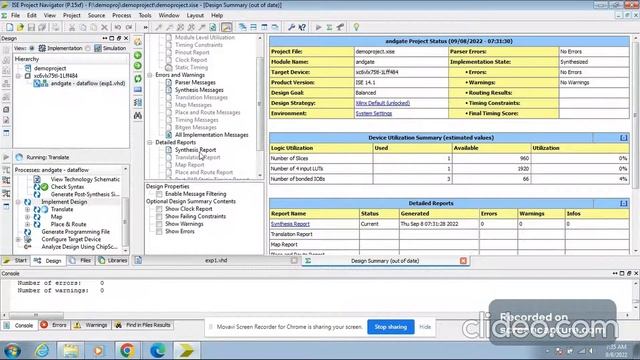
Task: Click the Run process arrow beside Running: Translate
Action: coord(6,157)
